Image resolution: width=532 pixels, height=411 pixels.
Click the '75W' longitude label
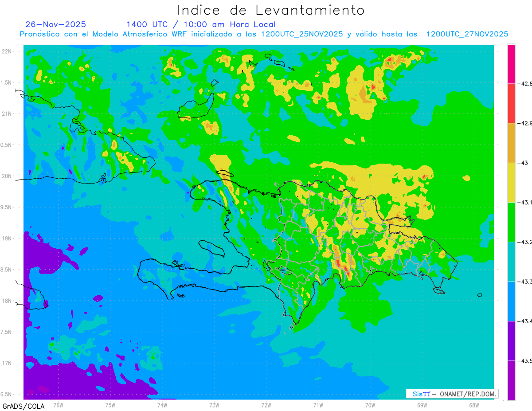coord(110,405)
